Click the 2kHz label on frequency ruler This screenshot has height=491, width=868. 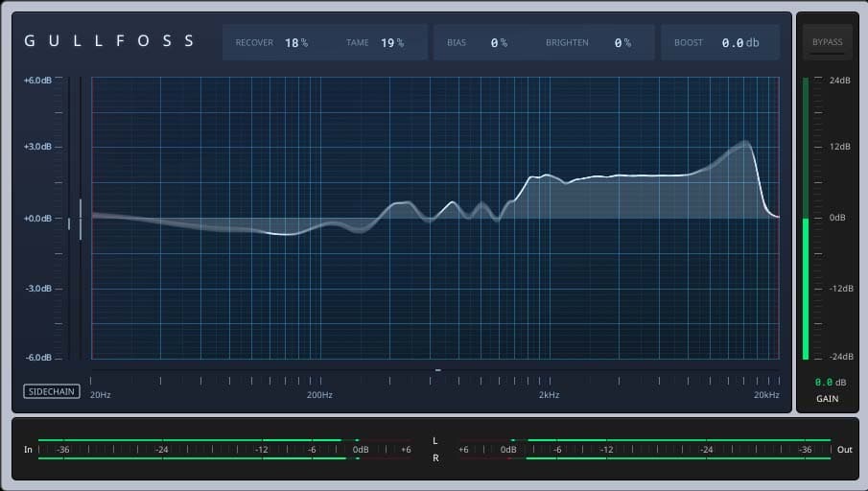point(548,395)
